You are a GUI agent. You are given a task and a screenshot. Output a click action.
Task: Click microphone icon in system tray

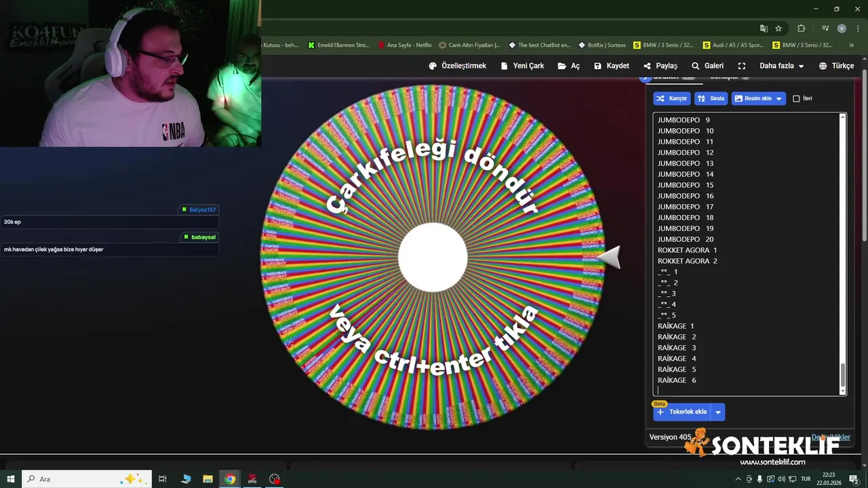tap(759, 479)
